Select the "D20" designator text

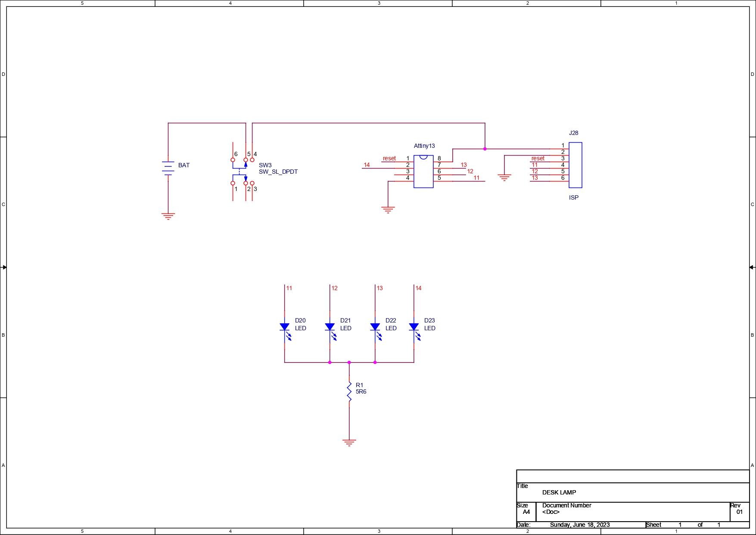(x=300, y=320)
